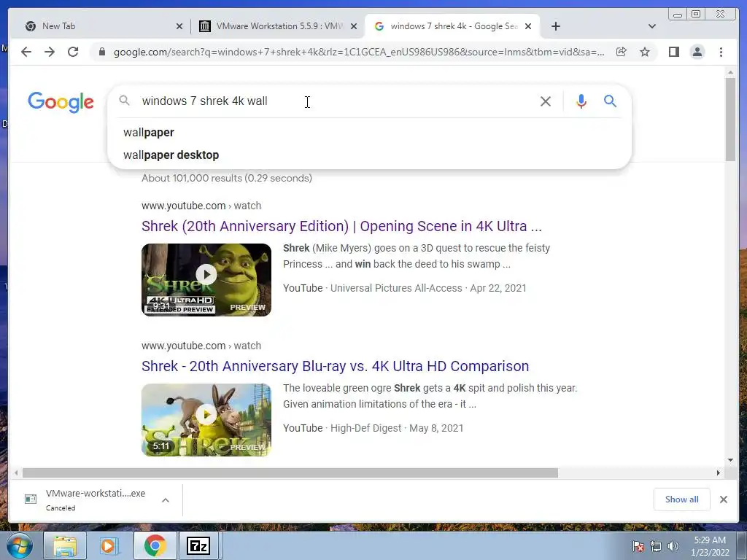
Task: Open the Chrome side panel
Action: (x=673, y=52)
